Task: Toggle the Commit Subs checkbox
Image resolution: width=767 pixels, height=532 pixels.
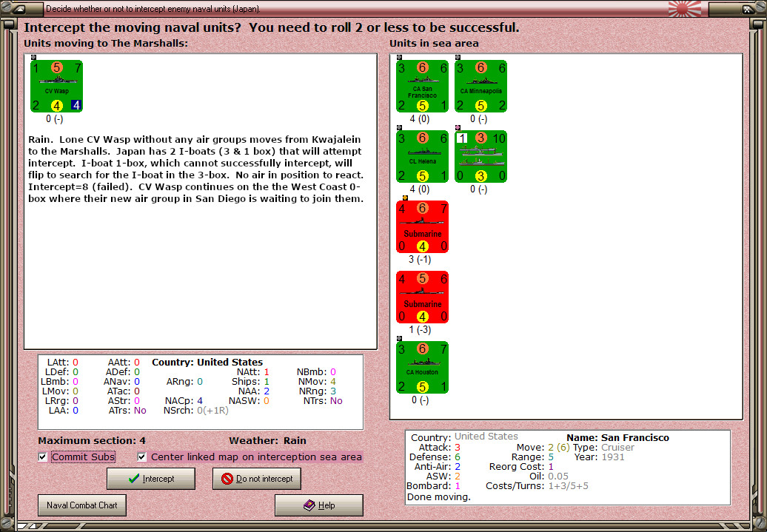Action: click(x=43, y=457)
